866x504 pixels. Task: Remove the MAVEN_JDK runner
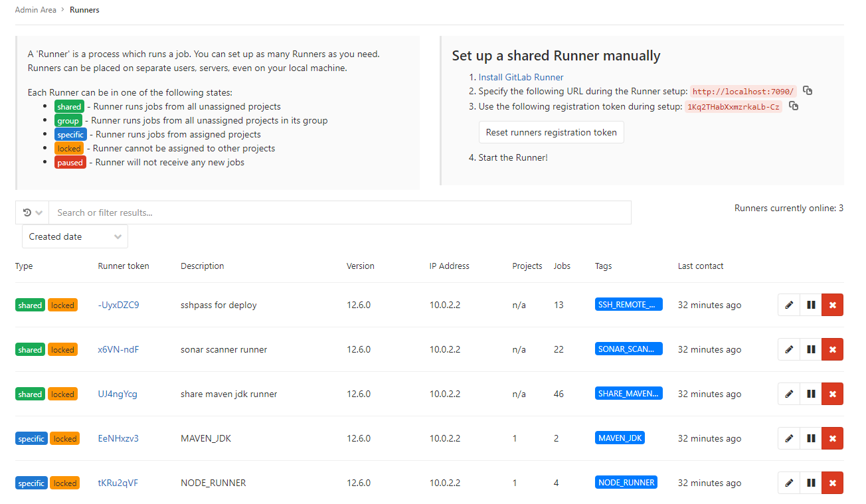coord(832,438)
